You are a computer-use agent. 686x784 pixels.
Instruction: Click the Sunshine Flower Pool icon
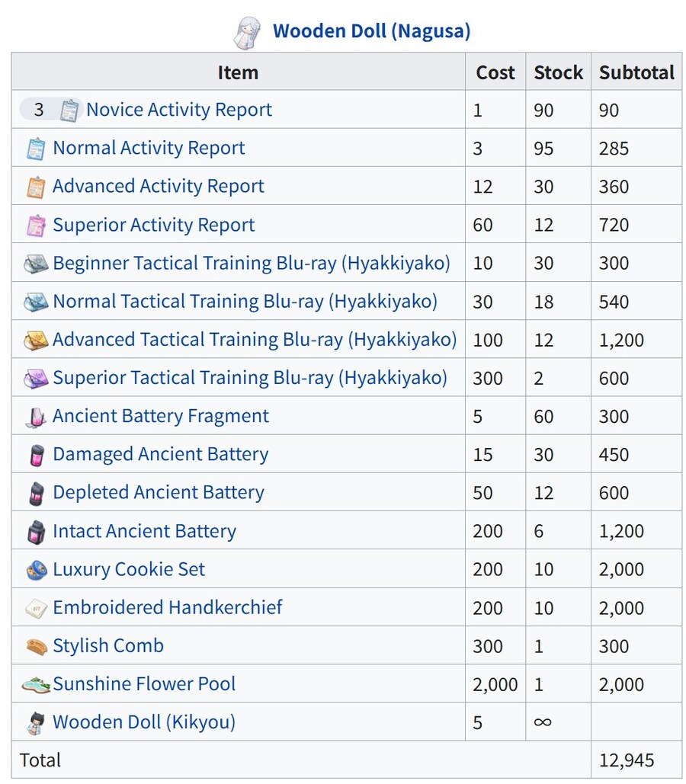click(x=36, y=685)
